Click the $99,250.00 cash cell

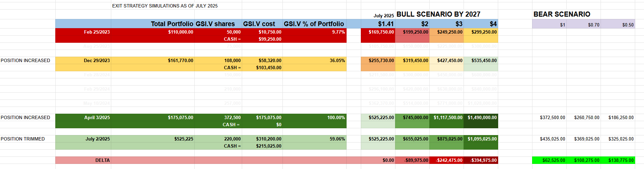click(262, 39)
